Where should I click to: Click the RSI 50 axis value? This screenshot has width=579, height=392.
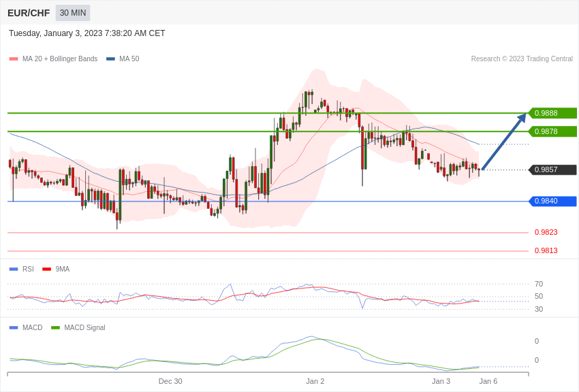pos(539,297)
